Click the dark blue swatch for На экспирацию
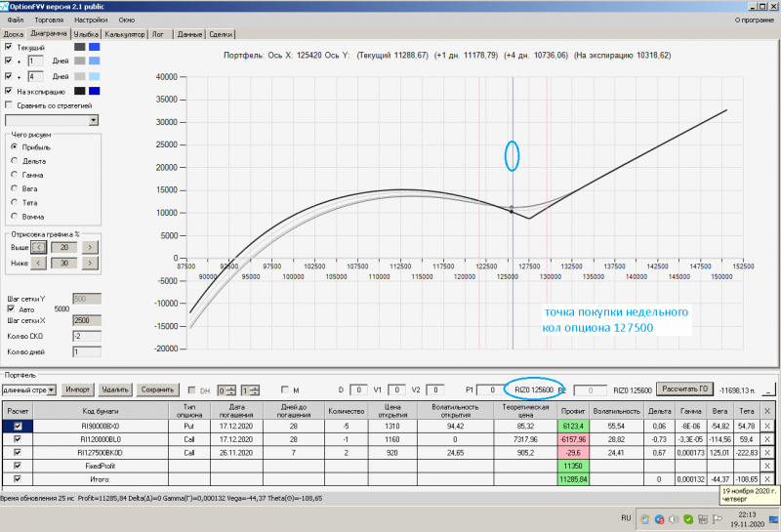The height and width of the screenshot is (532, 781). 94,91
